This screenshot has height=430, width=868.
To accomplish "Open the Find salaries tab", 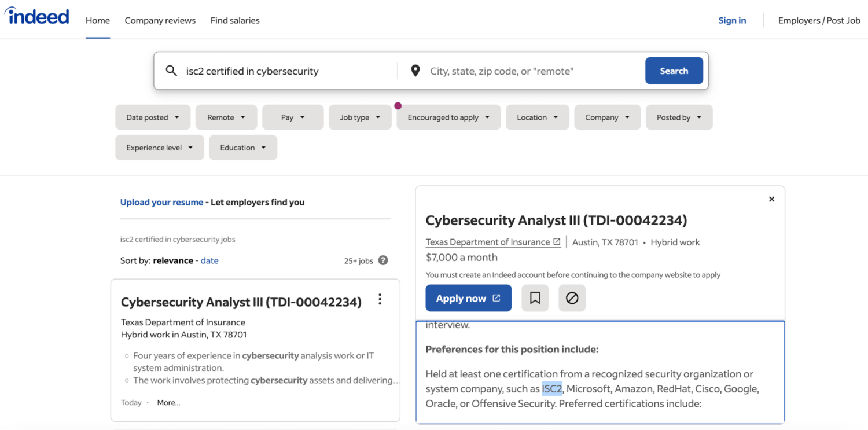I will (x=235, y=20).
